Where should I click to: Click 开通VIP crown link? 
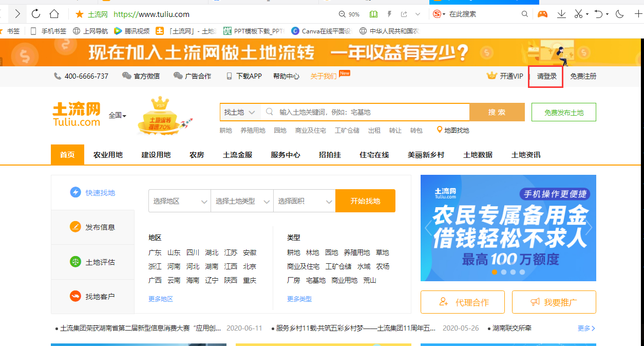click(x=505, y=76)
